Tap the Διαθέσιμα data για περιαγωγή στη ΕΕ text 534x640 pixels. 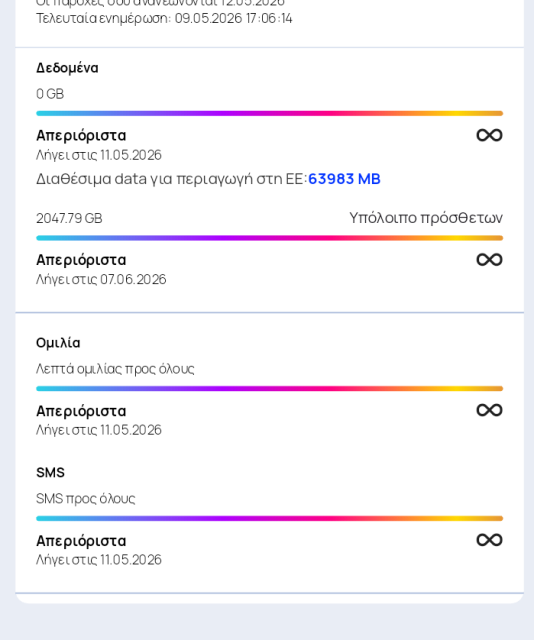171,179
